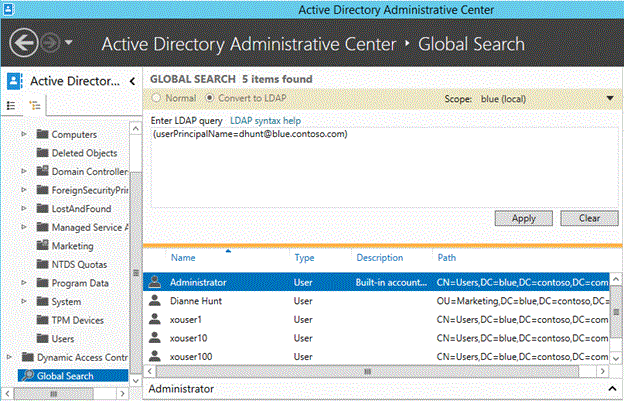The width and height of the screenshot is (624, 401).
Task: Switch to Tree View tab in navigation pane
Action: (x=35, y=105)
